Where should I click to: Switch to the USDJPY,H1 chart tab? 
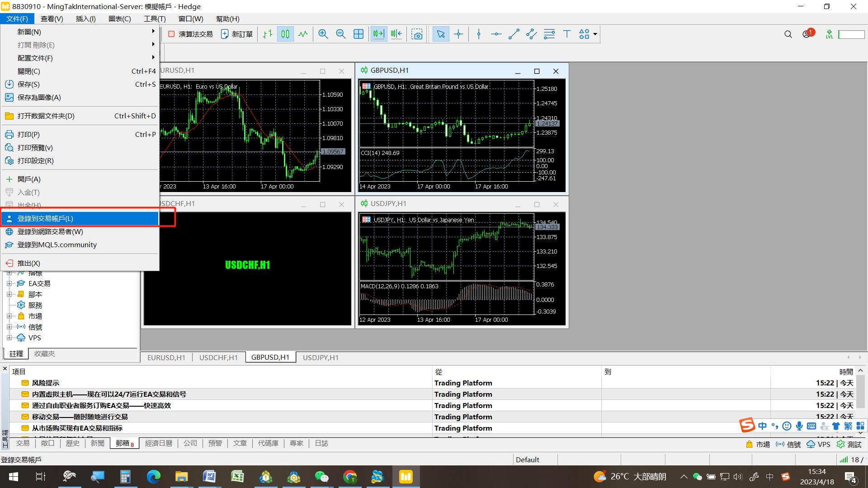[321, 357]
